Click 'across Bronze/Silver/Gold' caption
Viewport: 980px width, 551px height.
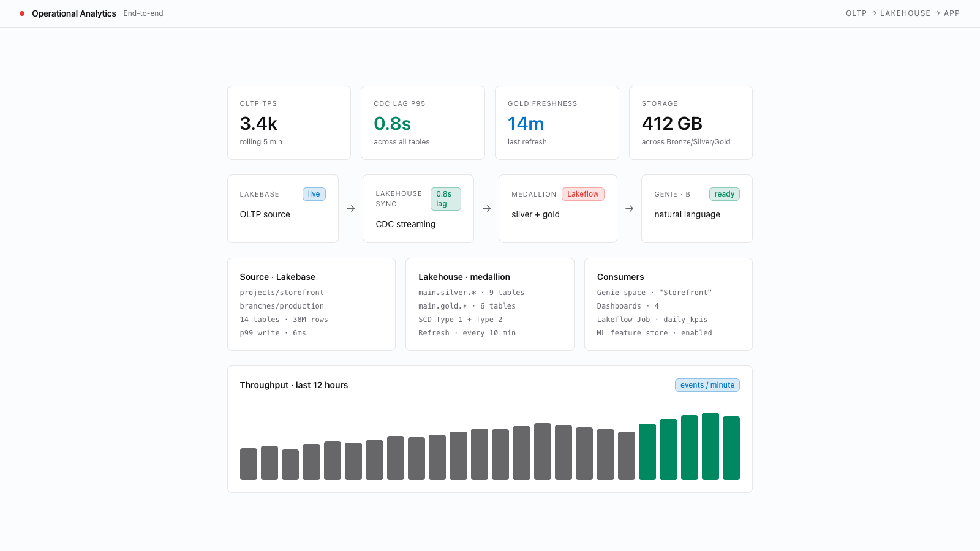[x=686, y=142]
